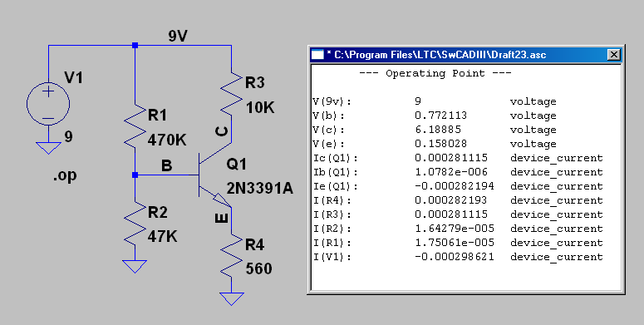The height and width of the screenshot is (325, 644).
Task: Click the V1 voltage source symbol
Action: (x=48, y=104)
